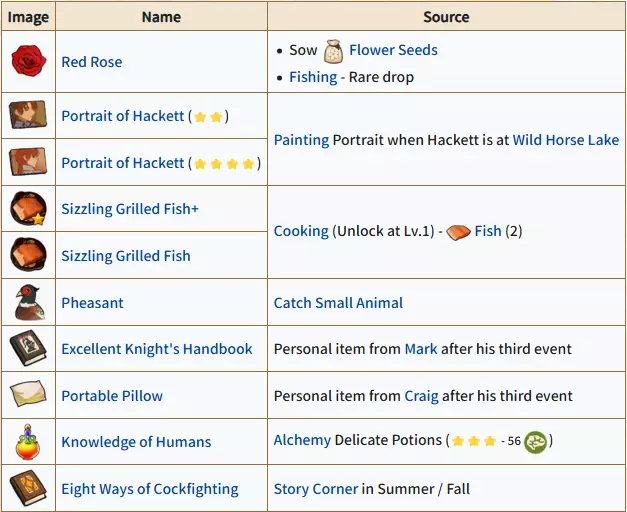Open the Wild Horse Lake link
This screenshot has height=512, width=627.
coord(565,140)
